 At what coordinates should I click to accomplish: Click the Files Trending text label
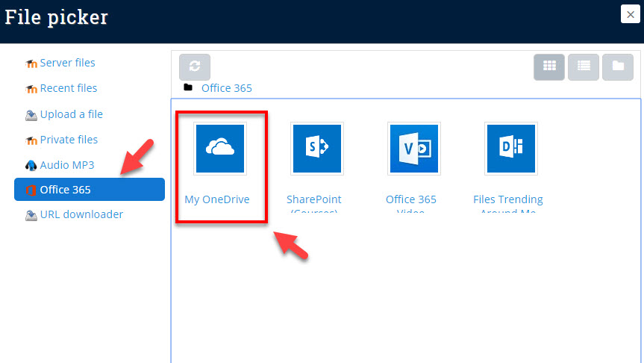[508, 199]
